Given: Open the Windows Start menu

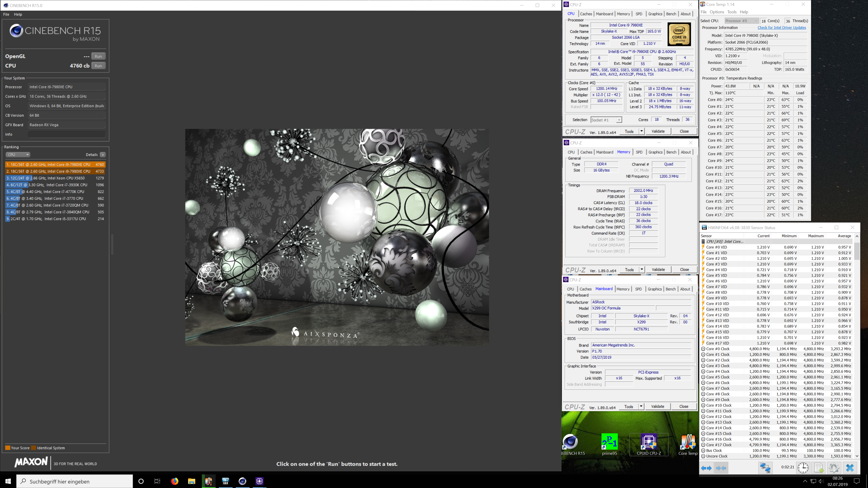Looking at the screenshot, I should tap(8, 481).
